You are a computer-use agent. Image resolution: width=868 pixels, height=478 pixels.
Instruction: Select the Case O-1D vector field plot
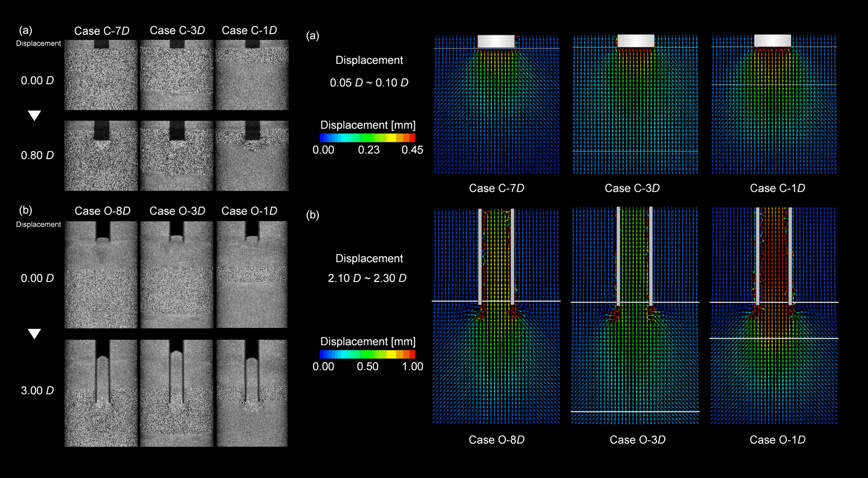pyautogui.click(x=774, y=315)
